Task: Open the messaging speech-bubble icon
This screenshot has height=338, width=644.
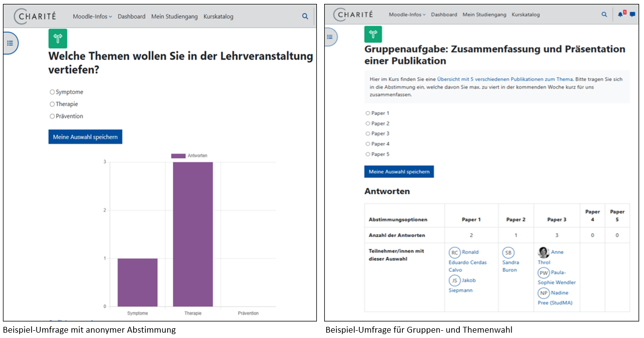Action: click(632, 14)
